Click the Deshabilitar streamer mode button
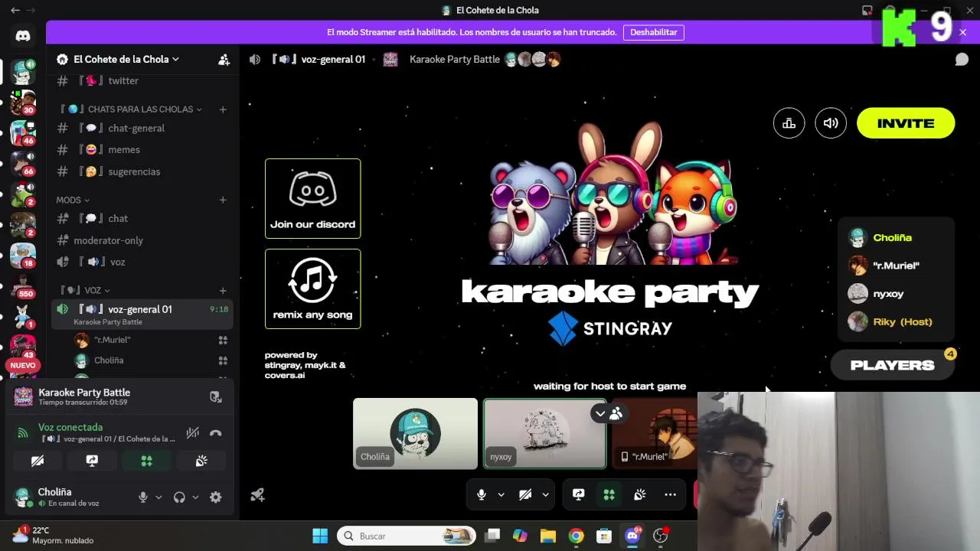The image size is (980, 551). coord(654,32)
